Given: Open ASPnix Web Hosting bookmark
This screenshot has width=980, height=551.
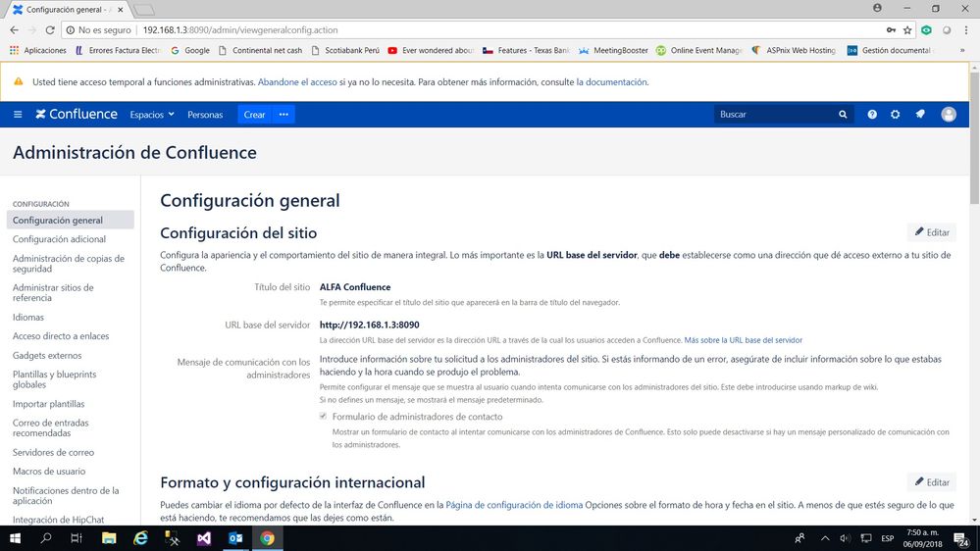Looking at the screenshot, I should click(x=794, y=51).
